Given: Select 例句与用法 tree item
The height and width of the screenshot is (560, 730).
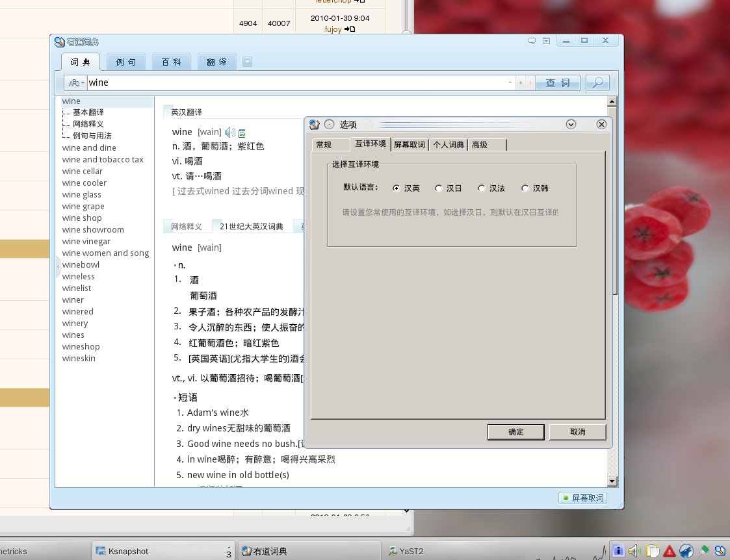Looking at the screenshot, I should click(92, 135).
